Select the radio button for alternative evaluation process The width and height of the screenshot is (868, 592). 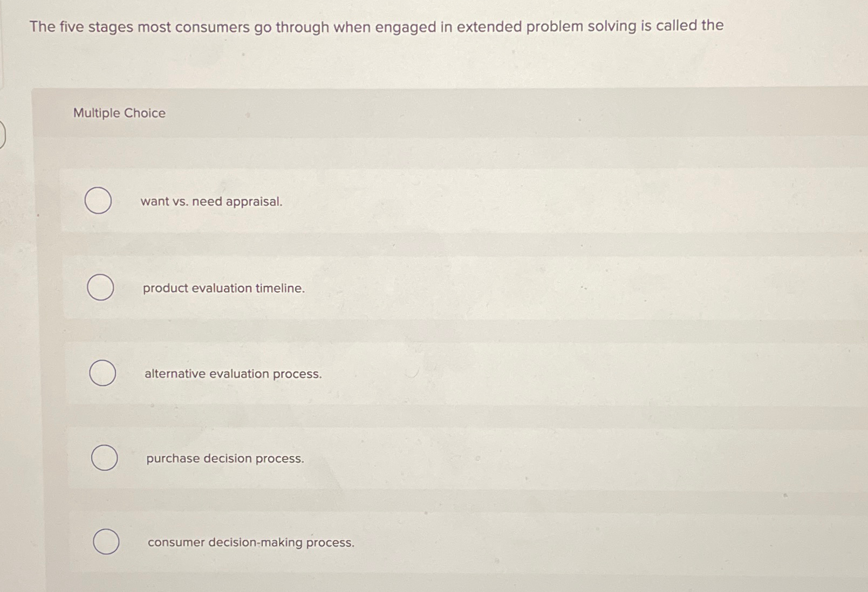103,373
